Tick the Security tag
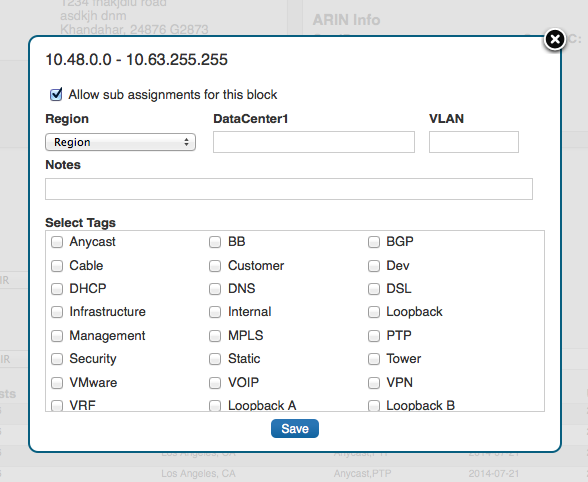The width and height of the screenshot is (588, 482). pos(57,359)
